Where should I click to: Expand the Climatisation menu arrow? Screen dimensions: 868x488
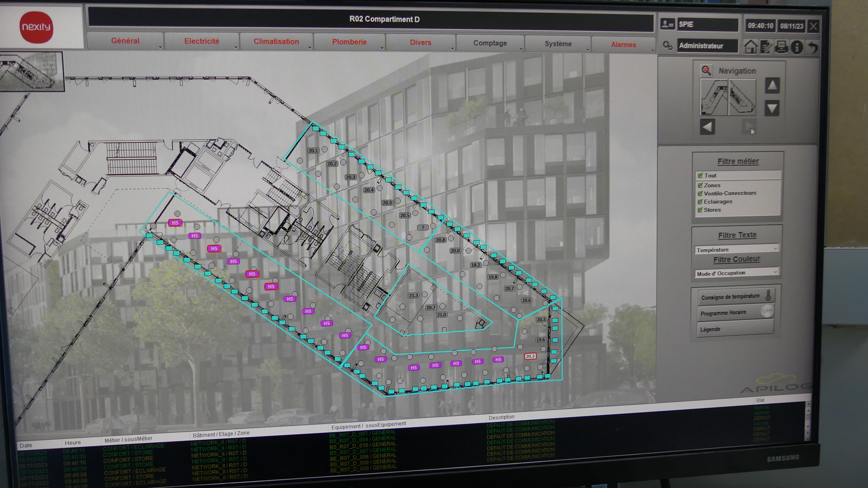(x=310, y=48)
